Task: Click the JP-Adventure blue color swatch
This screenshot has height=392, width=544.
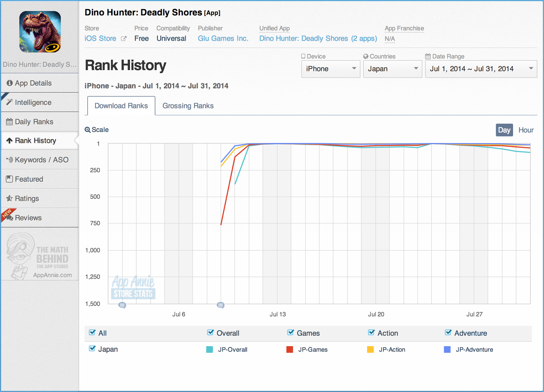Action: tap(447, 350)
